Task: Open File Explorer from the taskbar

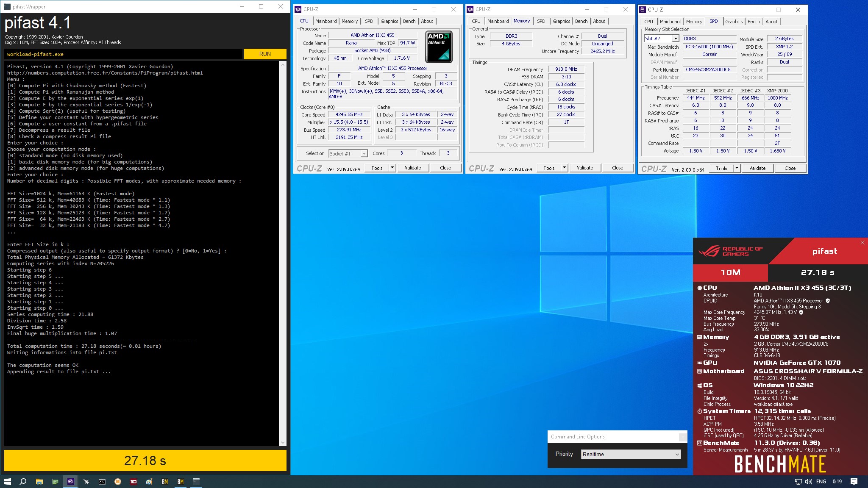Action: point(39,482)
